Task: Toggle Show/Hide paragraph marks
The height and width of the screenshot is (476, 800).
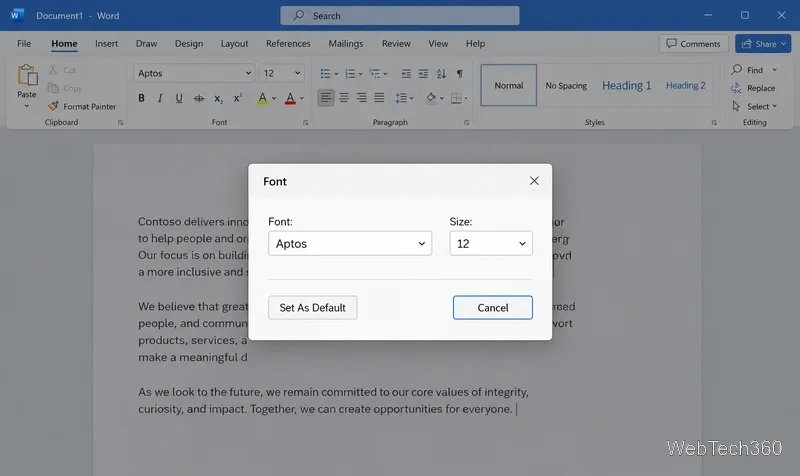Action: click(x=460, y=74)
